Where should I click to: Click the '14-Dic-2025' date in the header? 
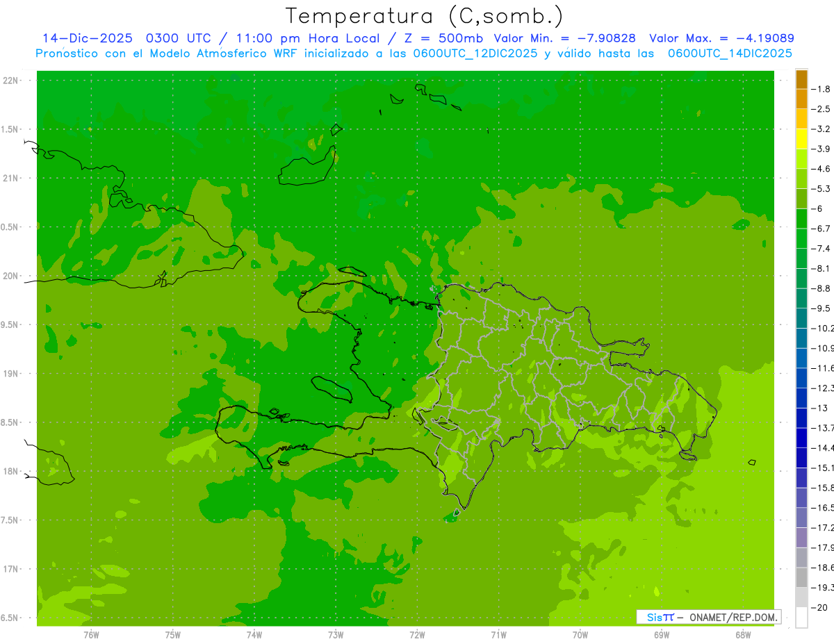[88, 38]
